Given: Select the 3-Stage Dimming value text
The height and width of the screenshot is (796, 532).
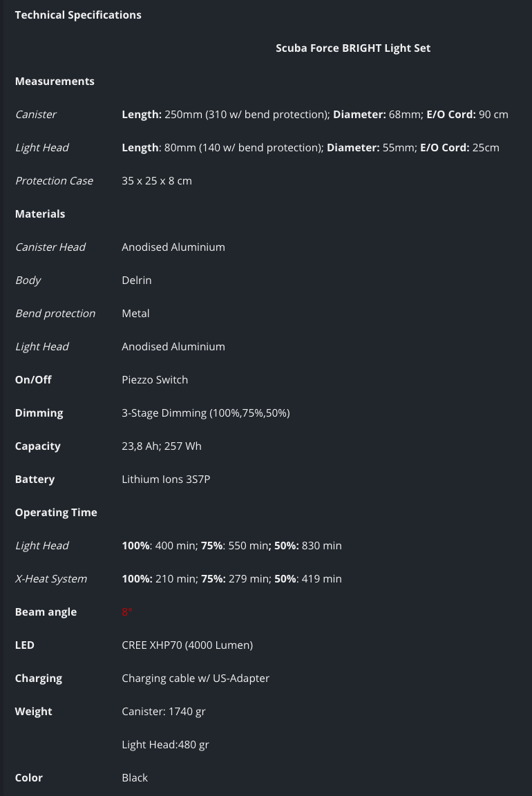Looking at the screenshot, I should tap(206, 413).
